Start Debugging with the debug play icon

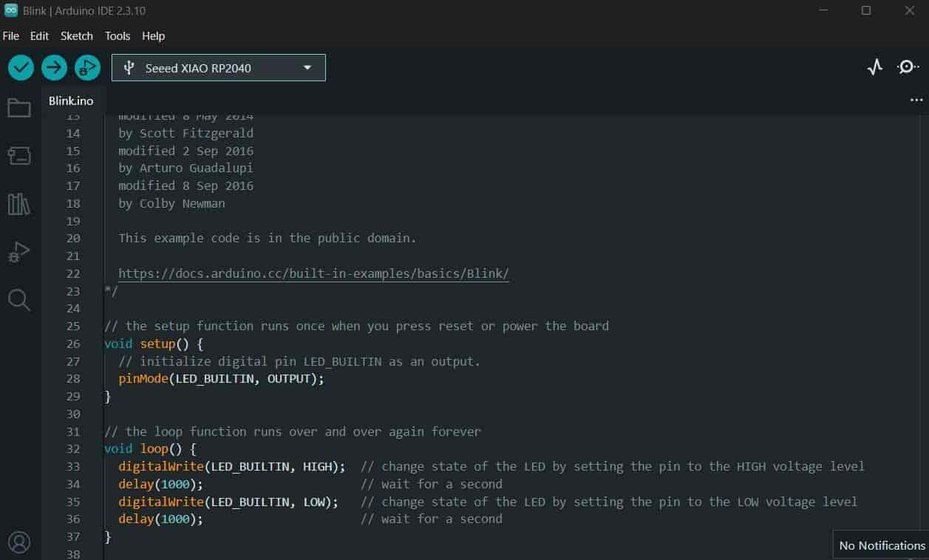87,68
